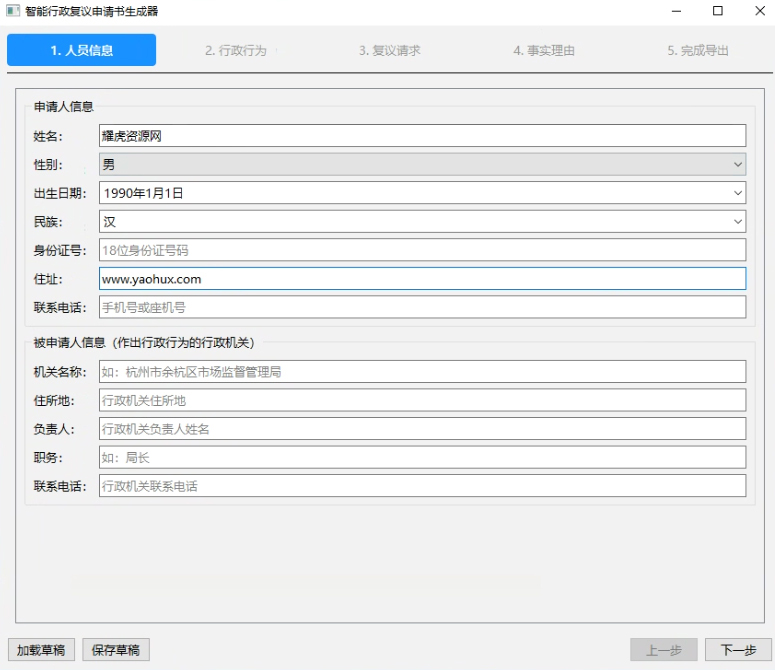Click the app icon in title bar

(x=12, y=11)
